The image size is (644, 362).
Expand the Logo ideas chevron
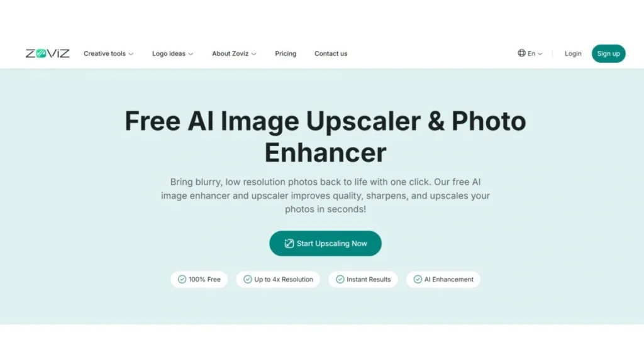tap(191, 54)
